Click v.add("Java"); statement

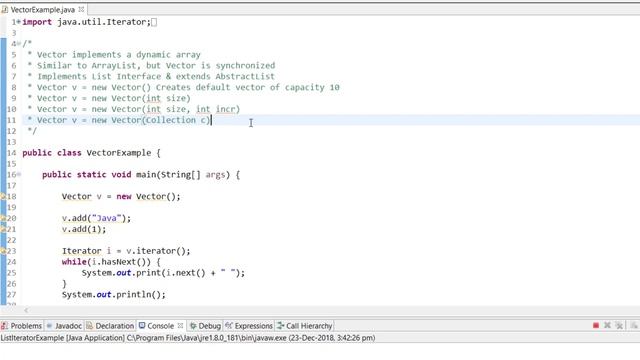96,218
